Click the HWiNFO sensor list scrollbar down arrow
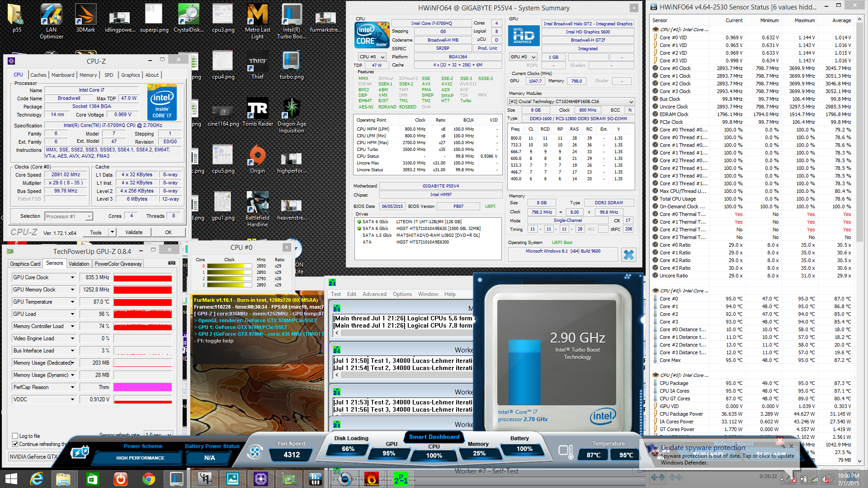The image size is (868, 488). point(859,461)
